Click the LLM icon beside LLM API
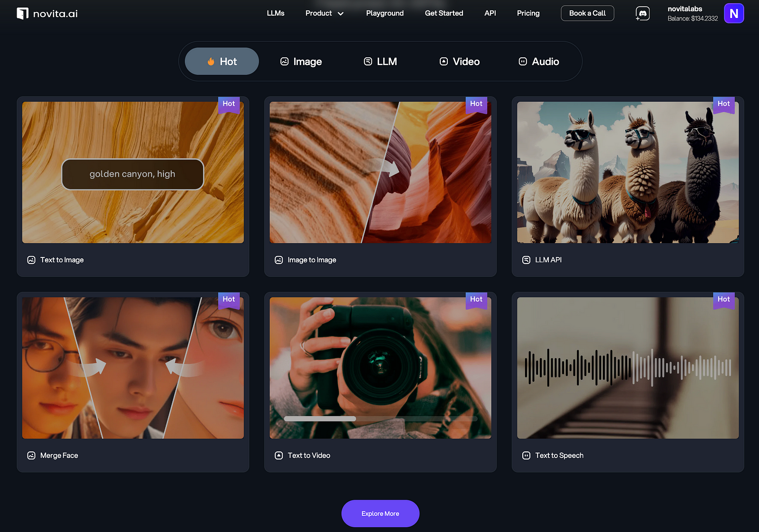This screenshot has height=532, width=759. coord(526,260)
